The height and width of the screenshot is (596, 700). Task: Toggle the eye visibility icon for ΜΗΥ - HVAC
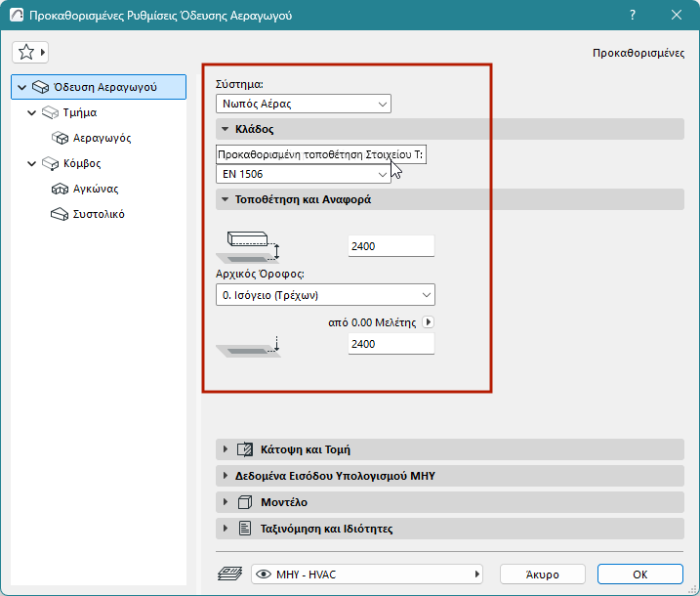pos(264,575)
